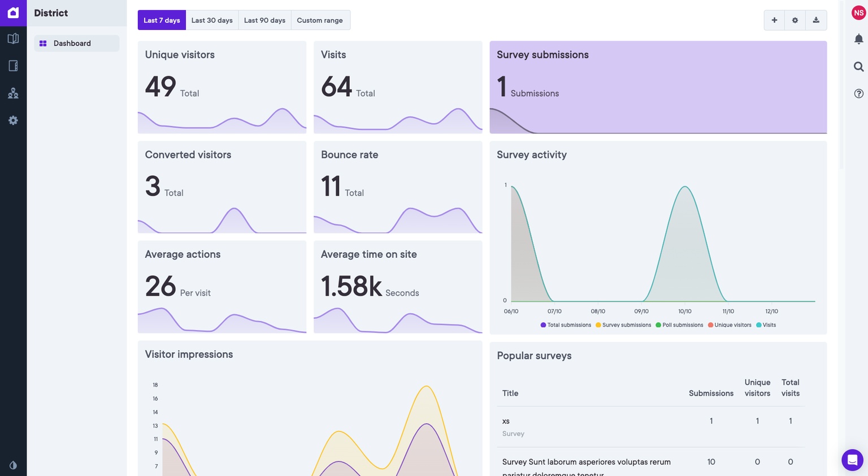
Task: Open dashboard settings gear in top toolbar
Action: click(795, 20)
